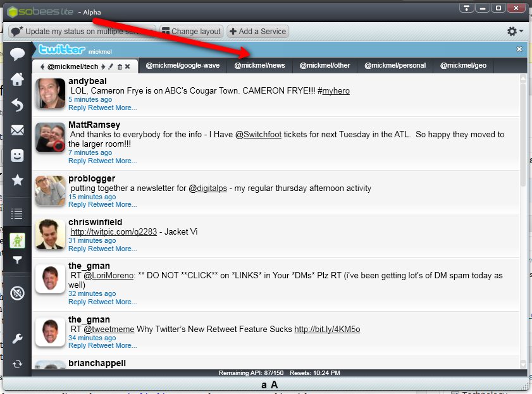Retweet the_gman's tweet from 34 minutes ago
Image resolution: width=532 pixels, height=394 pixels.
[x=101, y=345]
